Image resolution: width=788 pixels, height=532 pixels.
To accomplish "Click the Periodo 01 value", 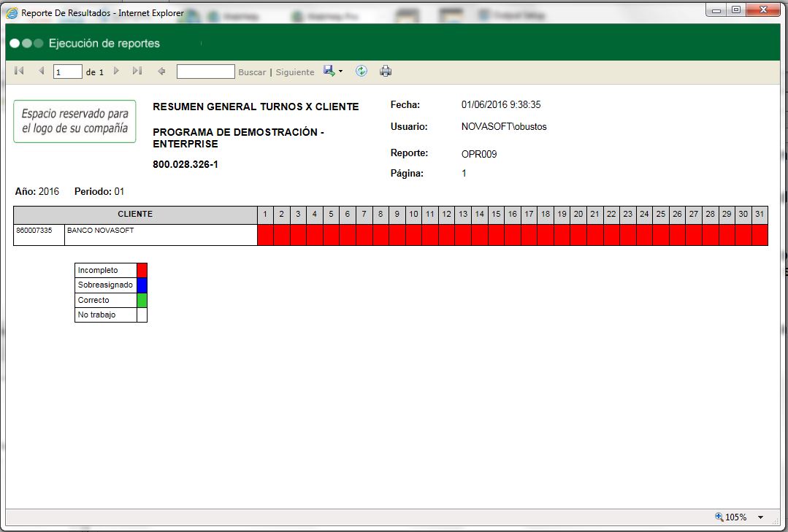I will [x=119, y=191].
